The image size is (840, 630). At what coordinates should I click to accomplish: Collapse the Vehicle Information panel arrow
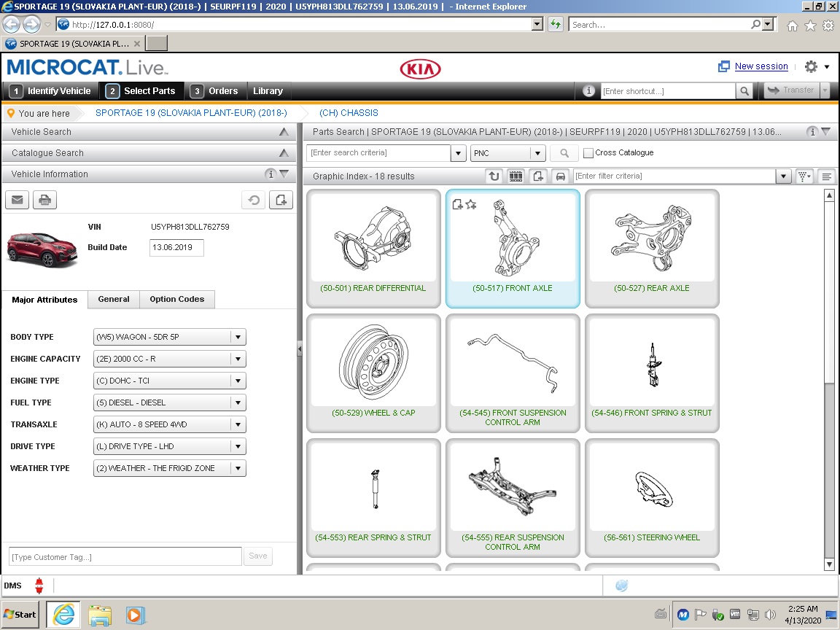point(284,174)
